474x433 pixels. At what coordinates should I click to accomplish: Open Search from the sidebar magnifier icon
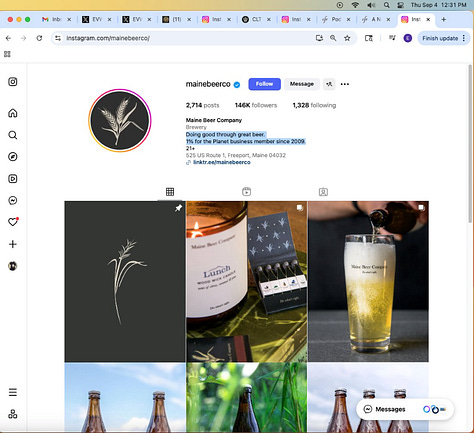tap(13, 135)
